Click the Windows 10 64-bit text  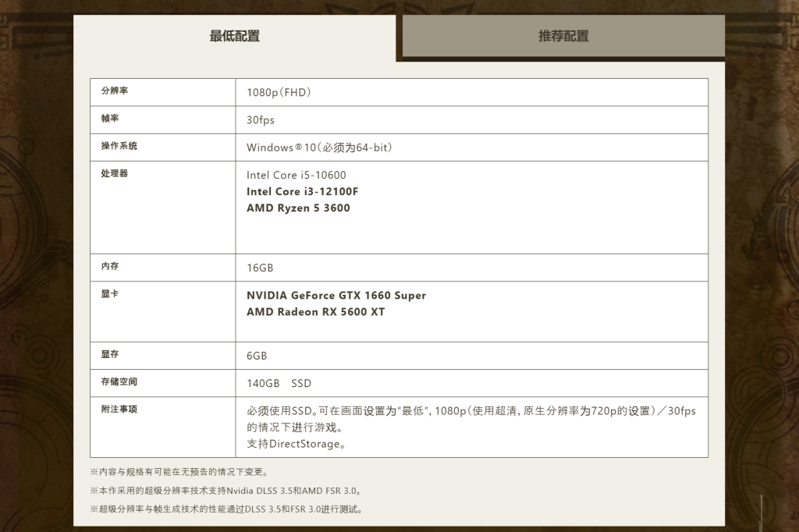[x=319, y=147]
